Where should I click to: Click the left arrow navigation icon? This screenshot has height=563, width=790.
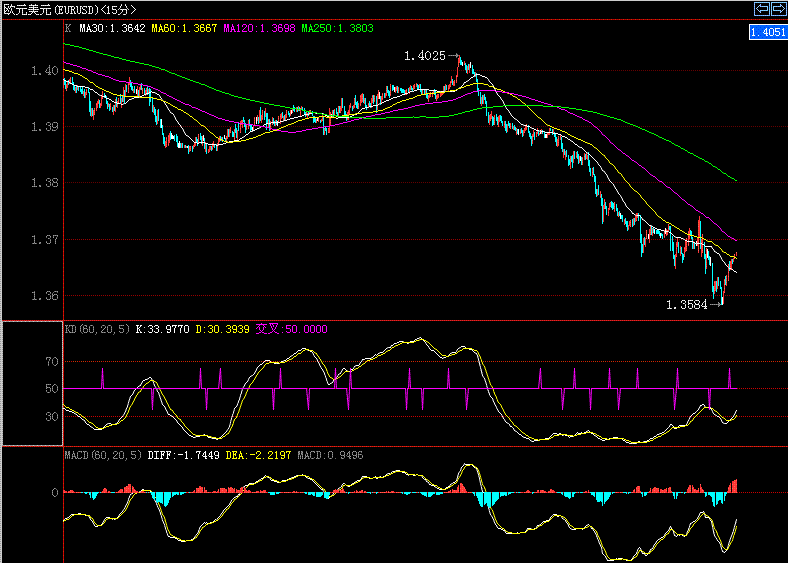click(762, 9)
